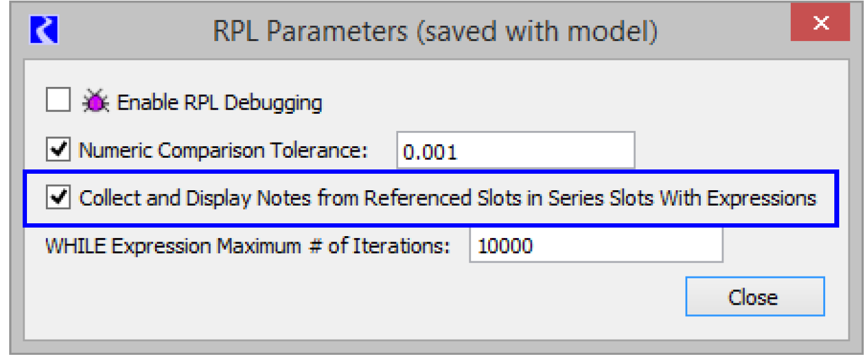Click the purple bug debugging icon
The height and width of the screenshot is (364, 868).
[97, 102]
